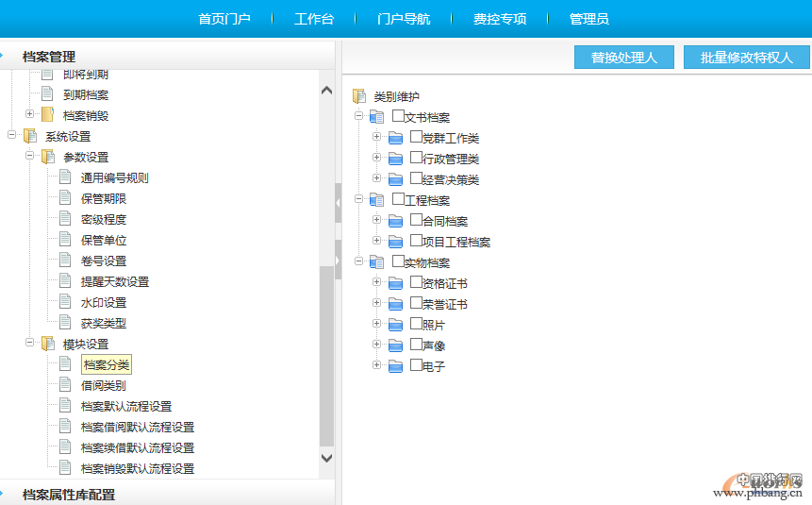Enable the 项目工程档案 checkbox

click(416, 240)
